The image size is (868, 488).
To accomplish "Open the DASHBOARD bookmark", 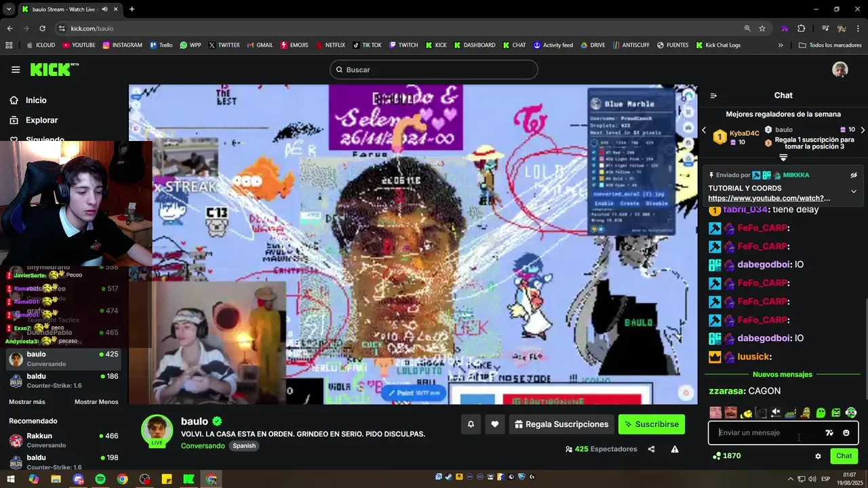I will (x=475, y=45).
